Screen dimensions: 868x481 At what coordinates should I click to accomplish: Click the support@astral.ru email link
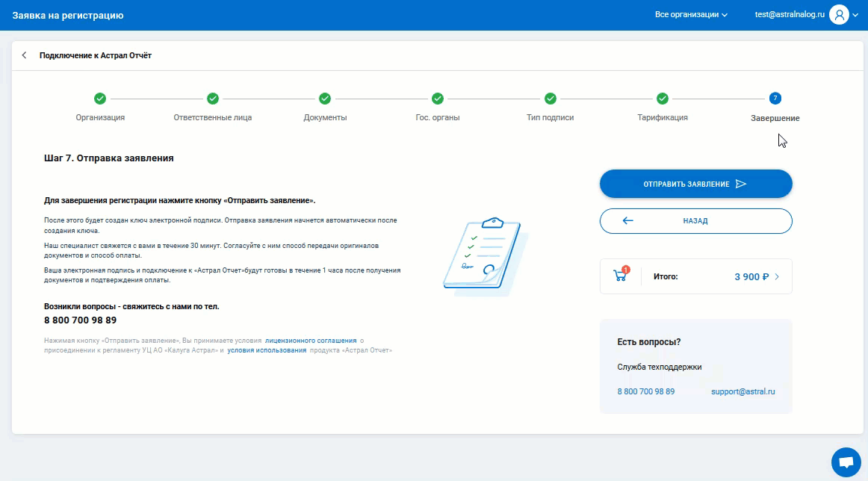coord(743,391)
